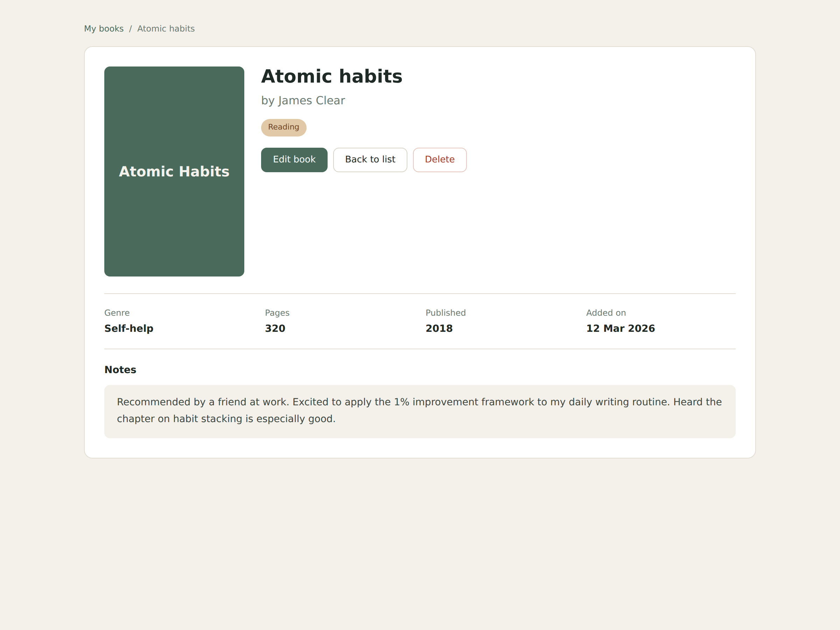This screenshot has height=630, width=840.
Task: Click the Pages field label
Action: (277, 313)
